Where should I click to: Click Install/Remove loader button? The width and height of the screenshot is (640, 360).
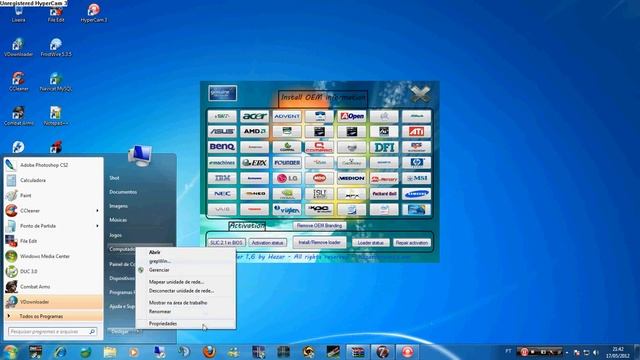click(x=319, y=242)
